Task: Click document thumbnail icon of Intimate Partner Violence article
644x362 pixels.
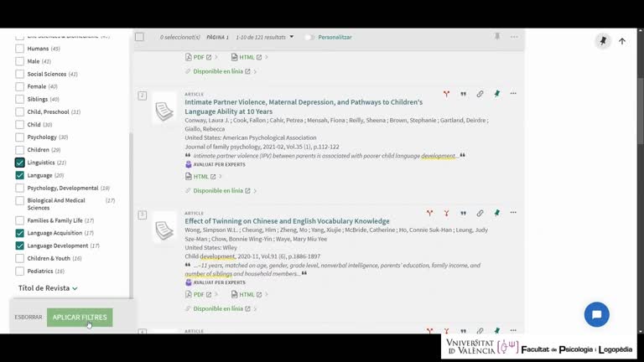Action: click(164, 111)
